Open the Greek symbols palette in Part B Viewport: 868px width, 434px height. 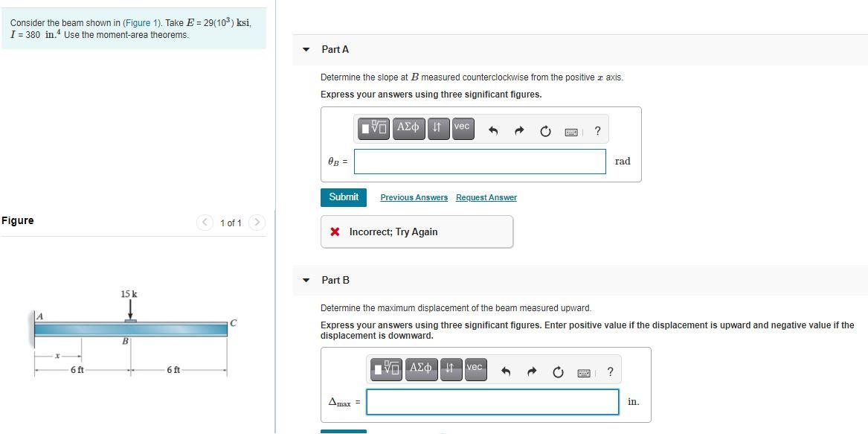tap(421, 369)
